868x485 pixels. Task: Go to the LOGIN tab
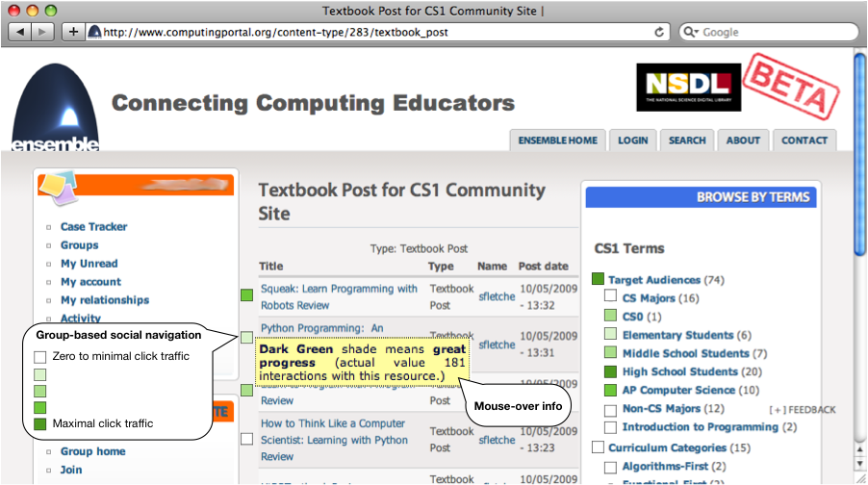(x=633, y=140)
